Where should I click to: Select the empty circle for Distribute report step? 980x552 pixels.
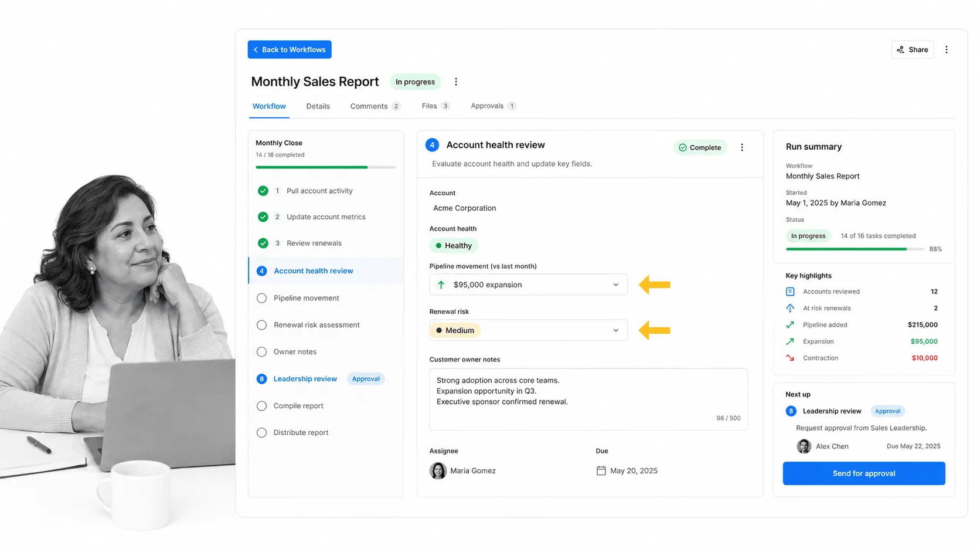tap(262, 433)
